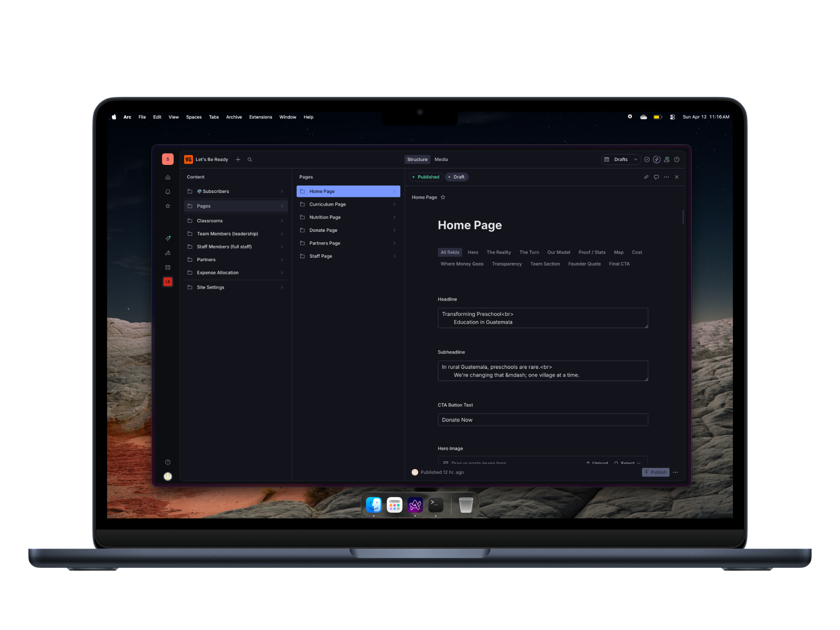Open the Drafts perspective dropdown
Image resolution: width=840 pixels, height=630 pixels.
coord(621,160)
